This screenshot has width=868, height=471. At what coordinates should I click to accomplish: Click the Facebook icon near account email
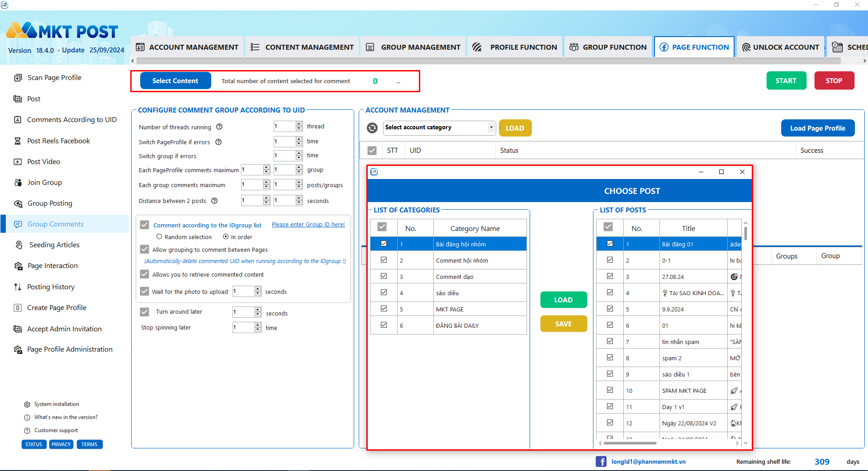pos(601,462)
